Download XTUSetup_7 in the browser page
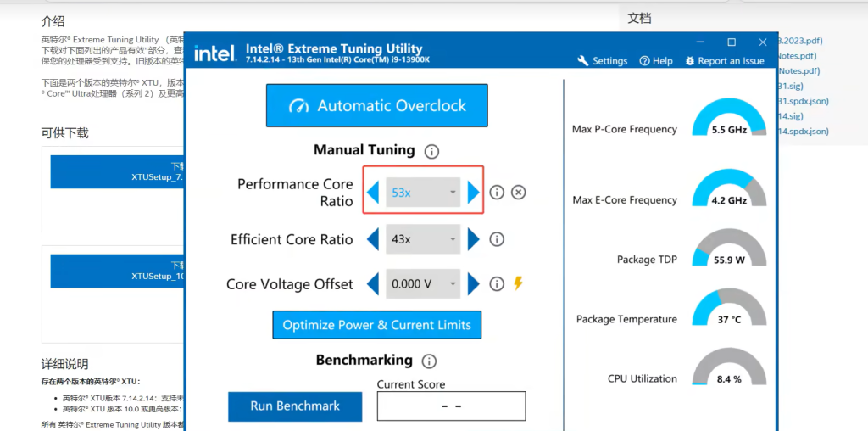 pyautogui.click(x=117, y=171)
